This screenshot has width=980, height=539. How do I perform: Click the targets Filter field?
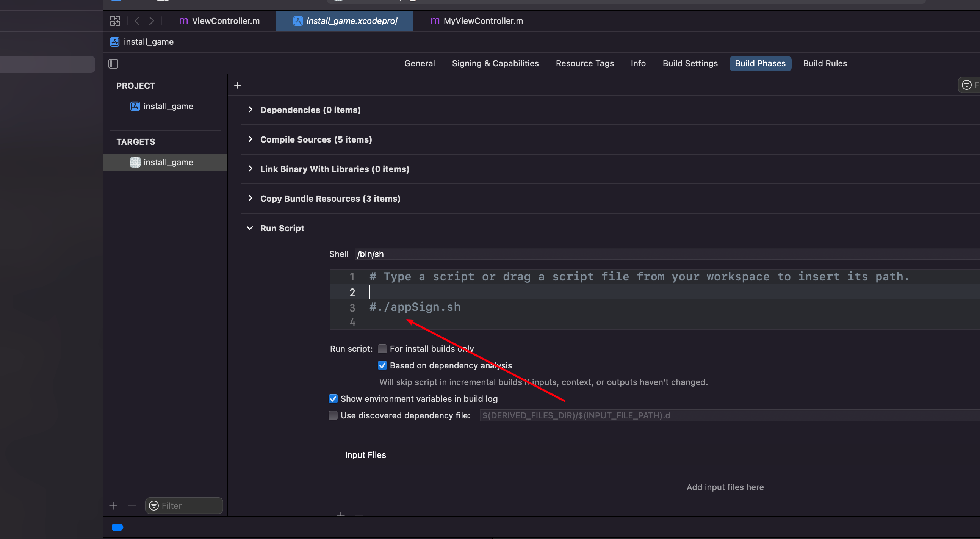tap(184, 506)
